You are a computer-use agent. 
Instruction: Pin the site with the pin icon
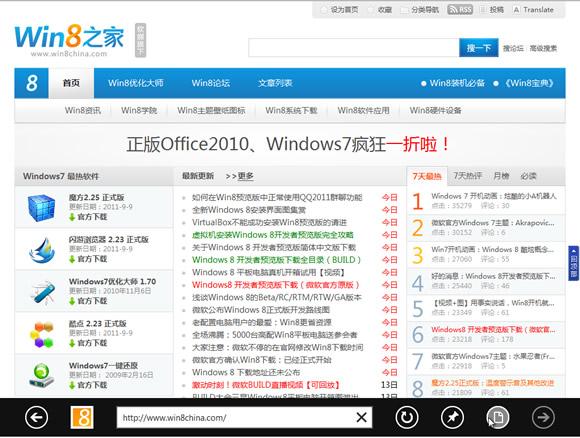[452, 417]
